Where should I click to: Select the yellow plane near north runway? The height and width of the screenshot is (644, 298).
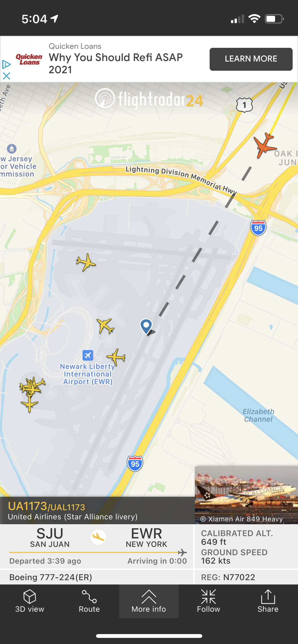coord(86,262)
